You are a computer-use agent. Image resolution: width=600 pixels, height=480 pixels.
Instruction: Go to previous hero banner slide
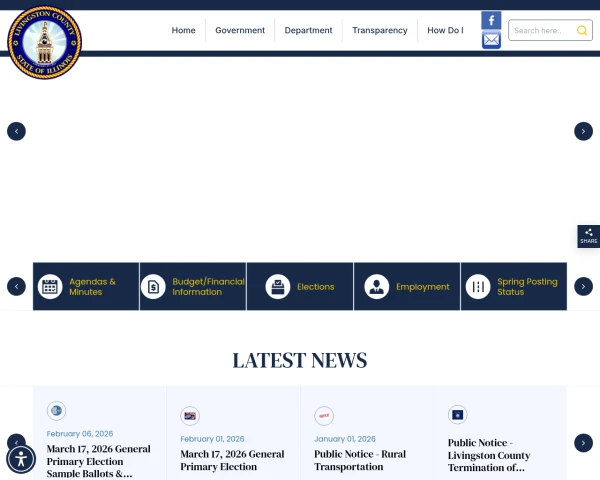click(x=16, y=131)
